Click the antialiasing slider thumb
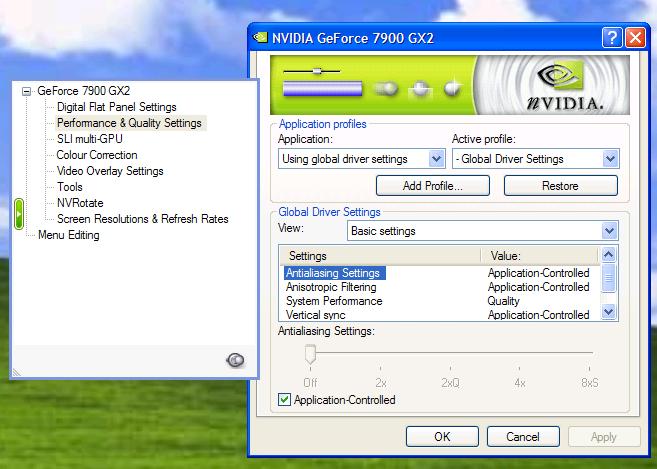657x469 pixels. pos(310,354)
